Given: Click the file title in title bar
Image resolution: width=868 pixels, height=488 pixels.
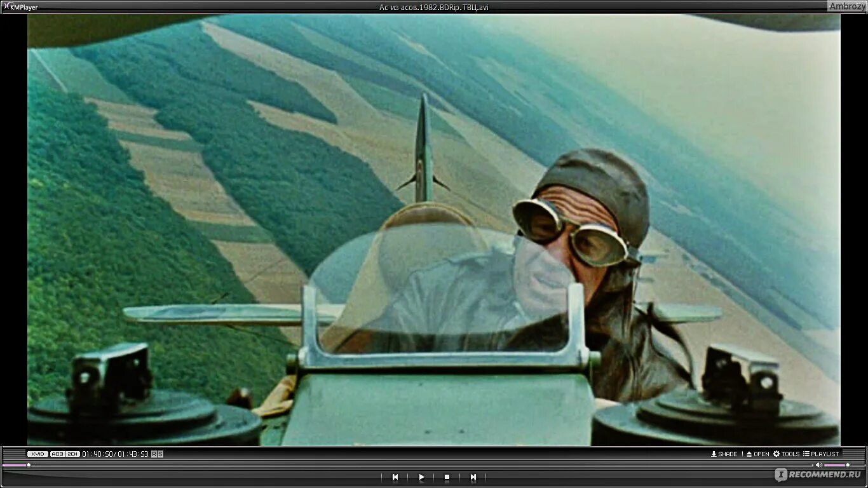Looking at the screenshot, I should (433, 7).
